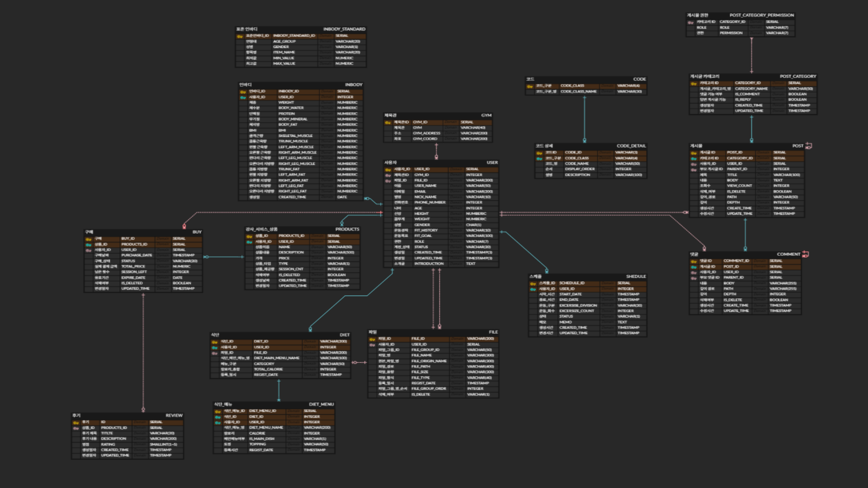Click the IS_REPLY column in POST_CATEGORY
Image resolution: width=868 pixels, height=488 pixels.
click(x=743, y=99)
